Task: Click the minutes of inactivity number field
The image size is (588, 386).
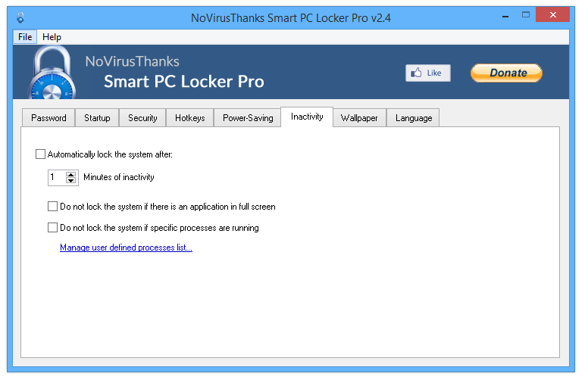Action: tap(57, 177)
